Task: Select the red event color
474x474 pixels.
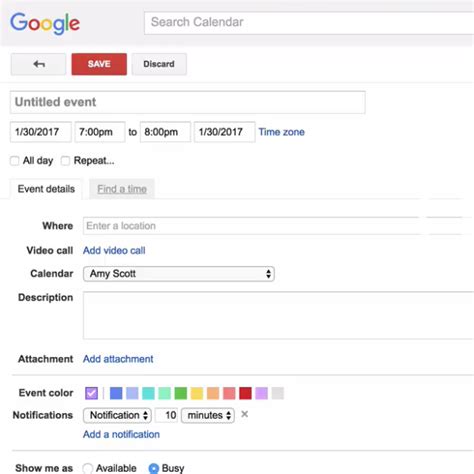Action: click(245, 393)
